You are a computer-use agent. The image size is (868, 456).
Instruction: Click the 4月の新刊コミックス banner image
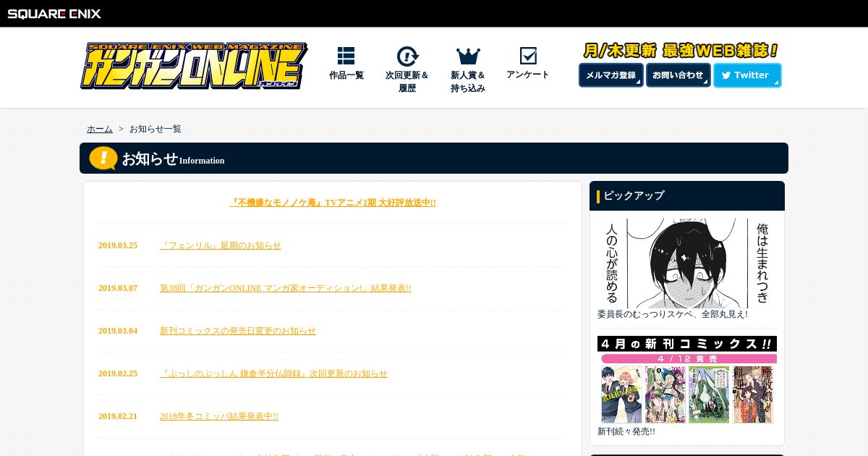(x=687, y=380)
